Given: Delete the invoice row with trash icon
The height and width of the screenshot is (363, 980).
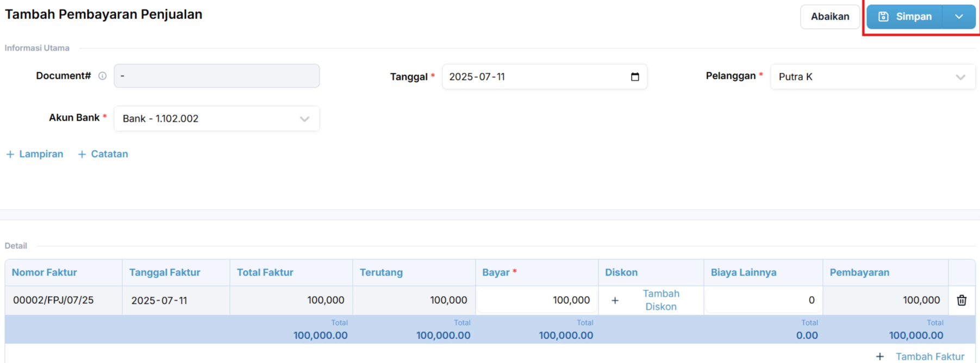Looking at the screenshot, I should 962,300.
